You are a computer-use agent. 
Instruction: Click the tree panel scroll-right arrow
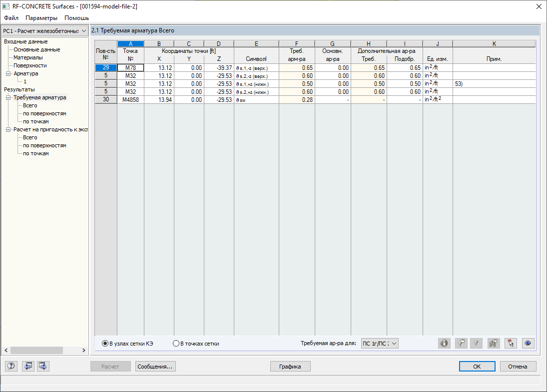(84, 350)
